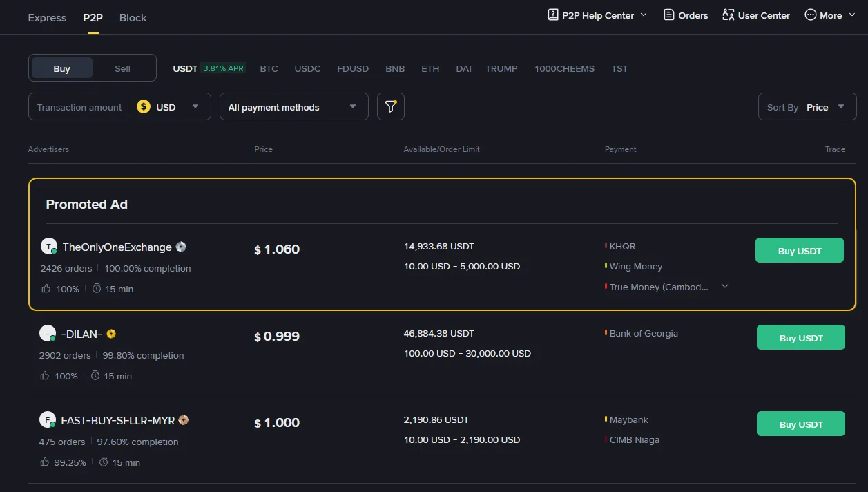The height and width of the screenshot is (492, 868).
Task: Open the All payment methods dropdown
Action: click(293, 107)
